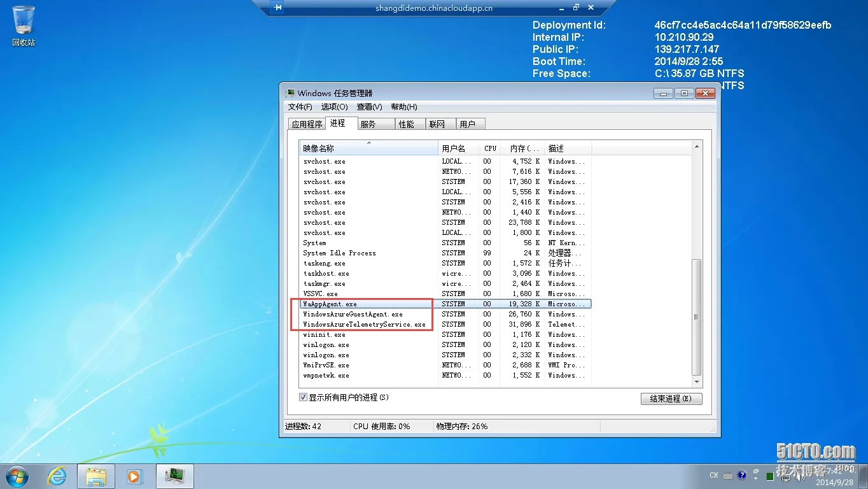The height and width of the screenshot is (489, 868).
Task: Select the winlogon.exe row with 2,120 K
Action: pyautogui.click(x=445, y=344)
